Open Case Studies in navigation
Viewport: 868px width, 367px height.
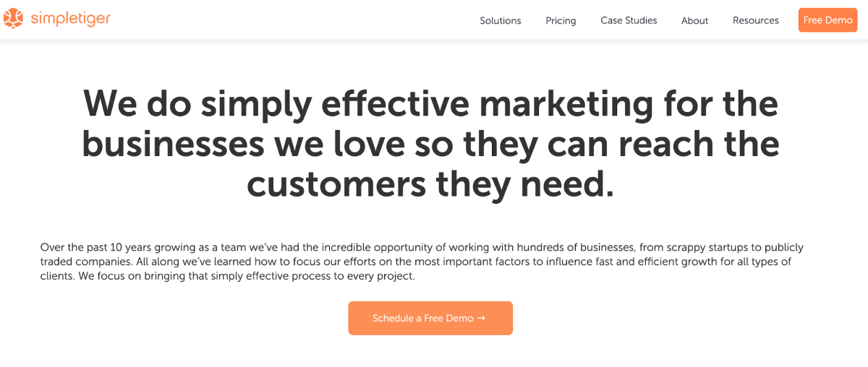pyautogui.click(x=629, y=20)
